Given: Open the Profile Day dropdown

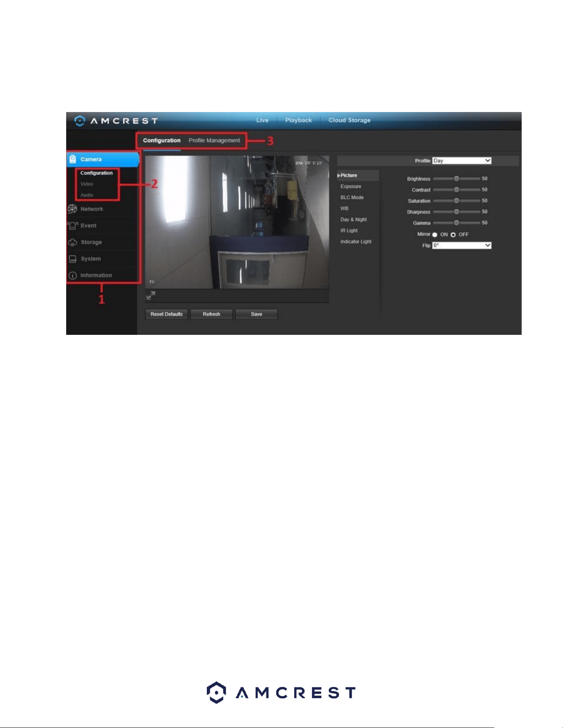Looking at the screenshot, I should [462, 160].
